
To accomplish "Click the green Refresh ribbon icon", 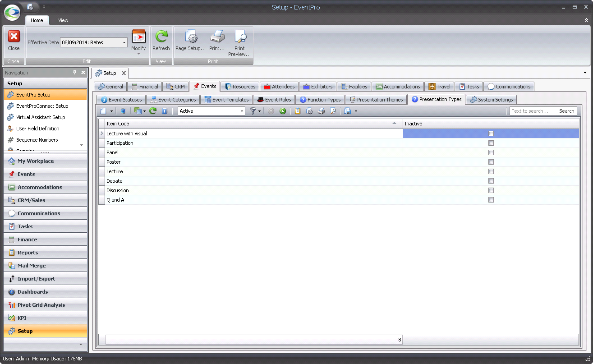I will coord(161,37).
